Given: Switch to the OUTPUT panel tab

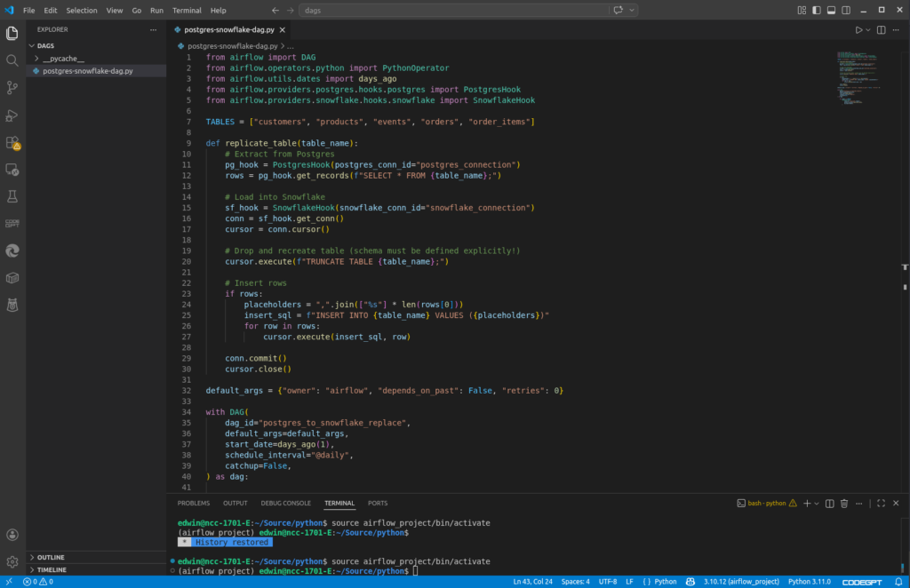Looking at the screenshot, I should pos(235,504).
